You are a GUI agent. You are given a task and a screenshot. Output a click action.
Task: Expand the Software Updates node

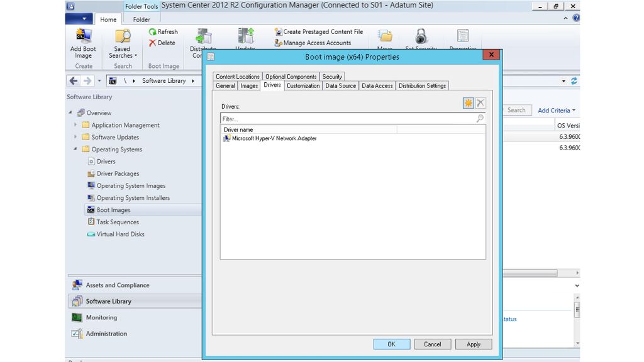click(x=75, y=136)
